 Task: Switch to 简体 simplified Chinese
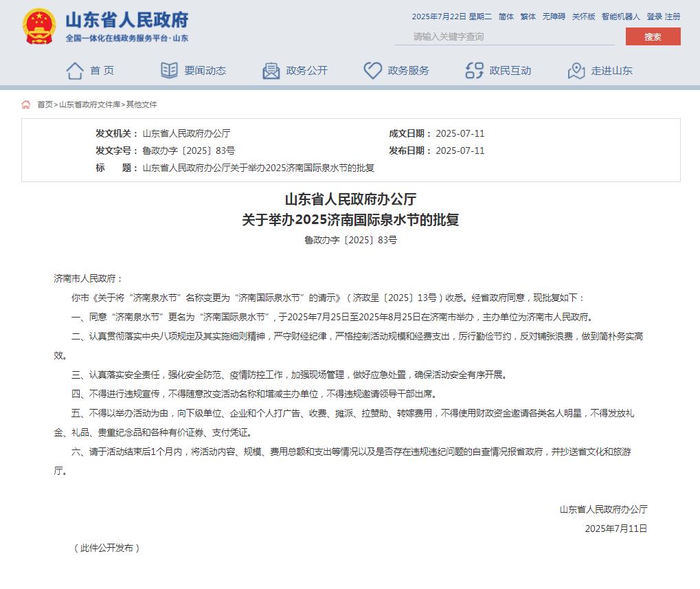point(506,16)
